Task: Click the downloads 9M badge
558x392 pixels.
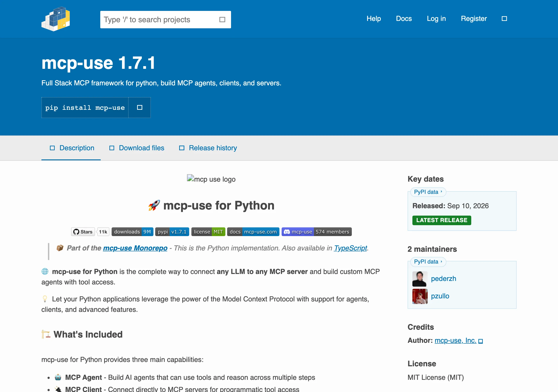Action: click(133, 232)
